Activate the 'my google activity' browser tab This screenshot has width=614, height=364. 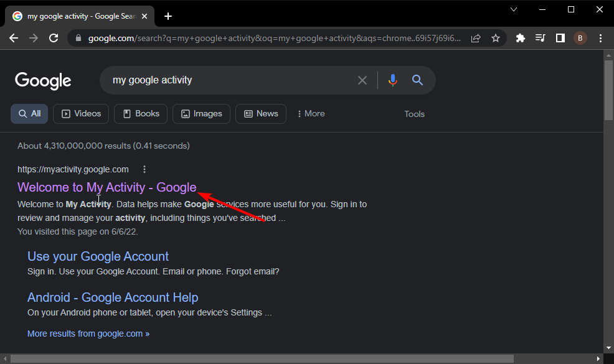[80, 16]
